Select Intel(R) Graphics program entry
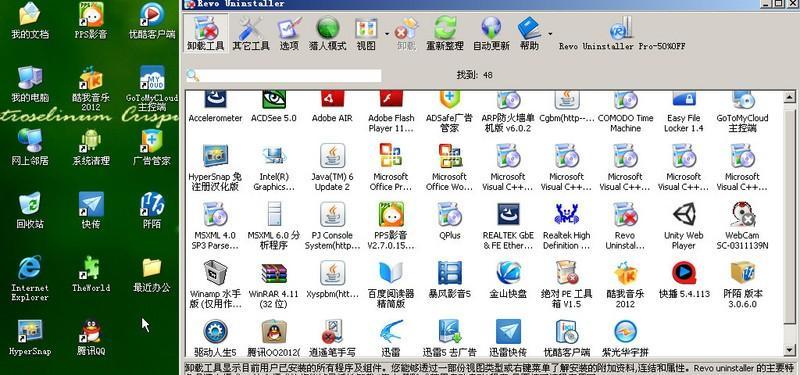 [x=273, y=167]
